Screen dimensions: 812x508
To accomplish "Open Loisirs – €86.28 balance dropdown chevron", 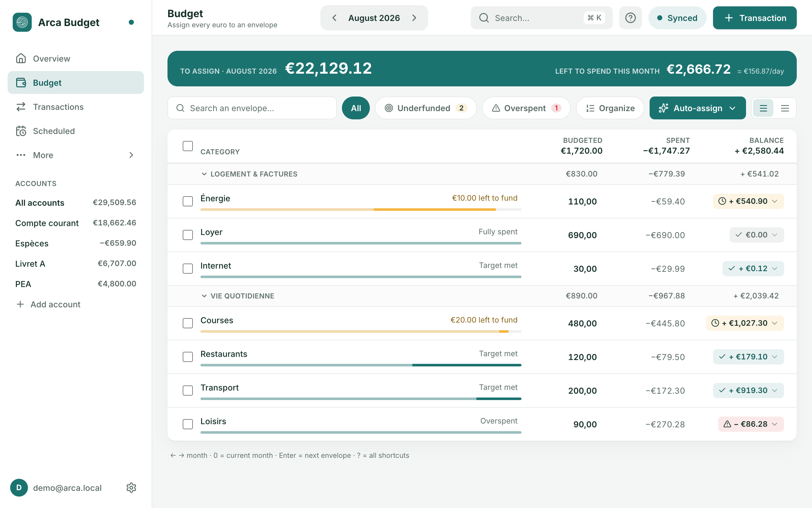I will point(775,424).
